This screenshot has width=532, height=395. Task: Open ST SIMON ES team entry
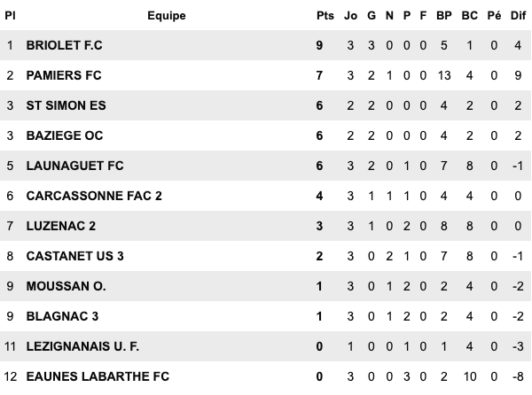(66, 105)
